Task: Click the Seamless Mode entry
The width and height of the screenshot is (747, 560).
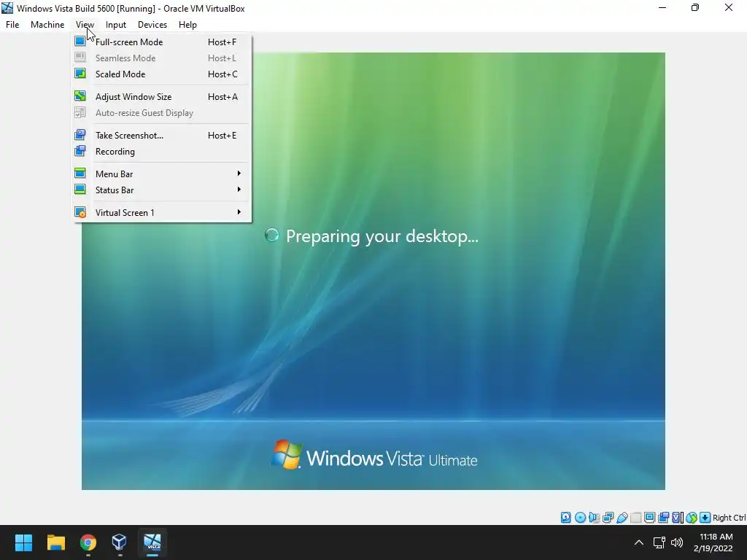Action: [161, 58]
